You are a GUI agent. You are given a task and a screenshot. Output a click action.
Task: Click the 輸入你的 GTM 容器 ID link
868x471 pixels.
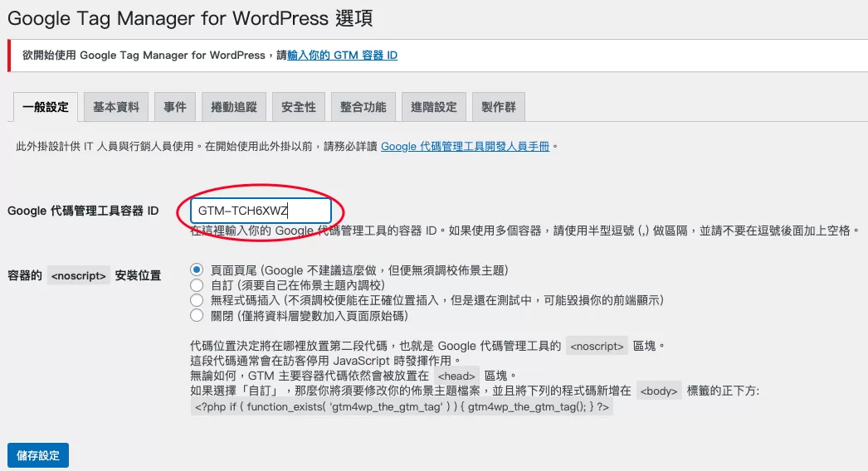point(342,56)
